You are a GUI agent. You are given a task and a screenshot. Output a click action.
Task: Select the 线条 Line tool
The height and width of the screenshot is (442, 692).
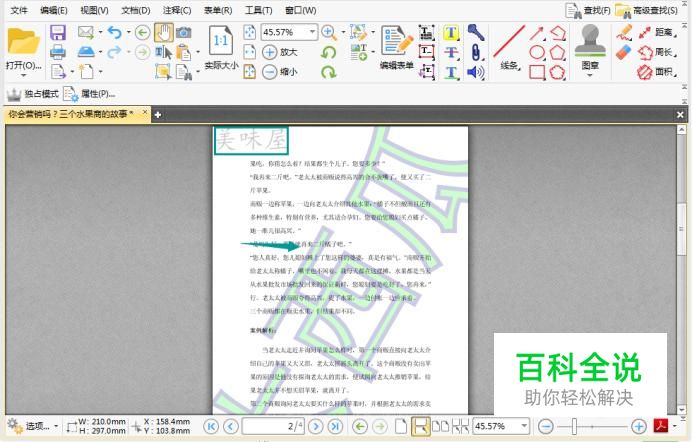509,48
